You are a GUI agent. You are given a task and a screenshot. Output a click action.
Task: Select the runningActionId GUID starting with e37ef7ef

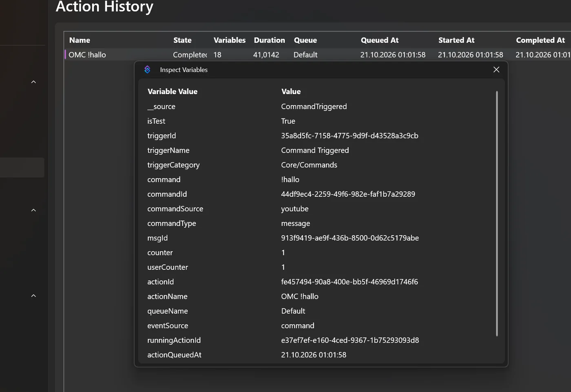[350, 341]
